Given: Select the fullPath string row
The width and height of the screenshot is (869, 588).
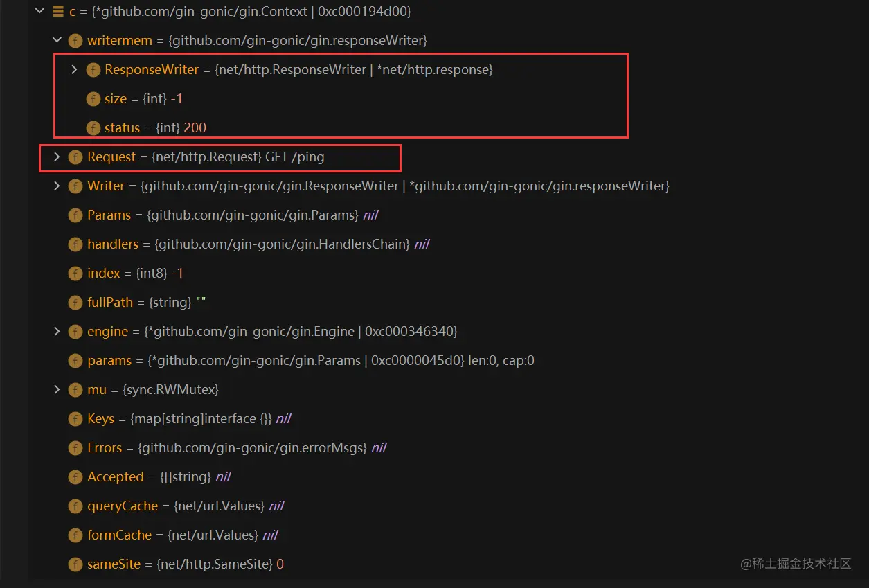Looking at the screenshot, I should tap(138, 303).
